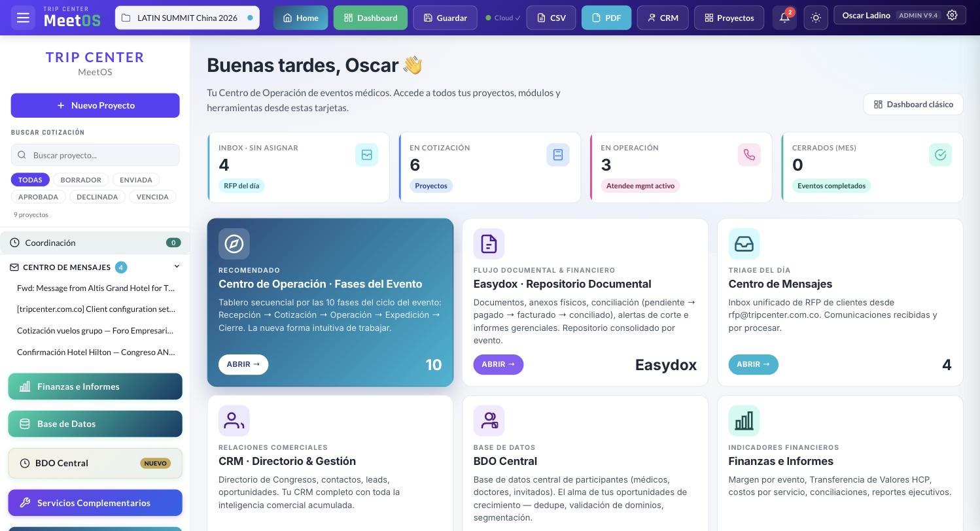Click the clock icon next to Coordinación
Image resolution: width=980 pixels, height=531 pixels.
[x=14, y=243]
